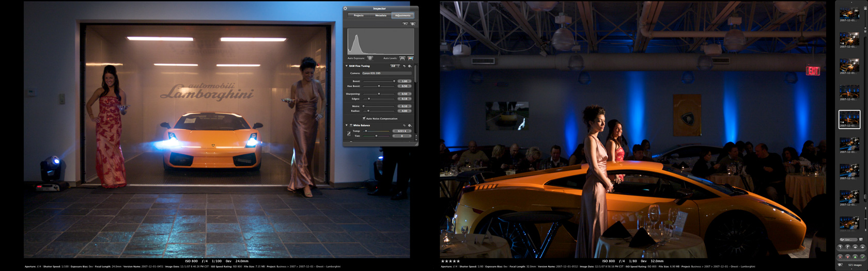Click the Hue Boost slider
This screenshot has height=271, width=868.
point(379,86)
